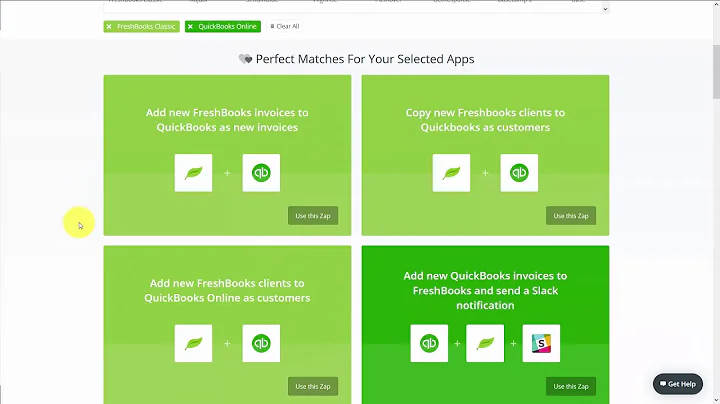Click FreshBooks leaf icon in Slack notification card

point(485,343)
